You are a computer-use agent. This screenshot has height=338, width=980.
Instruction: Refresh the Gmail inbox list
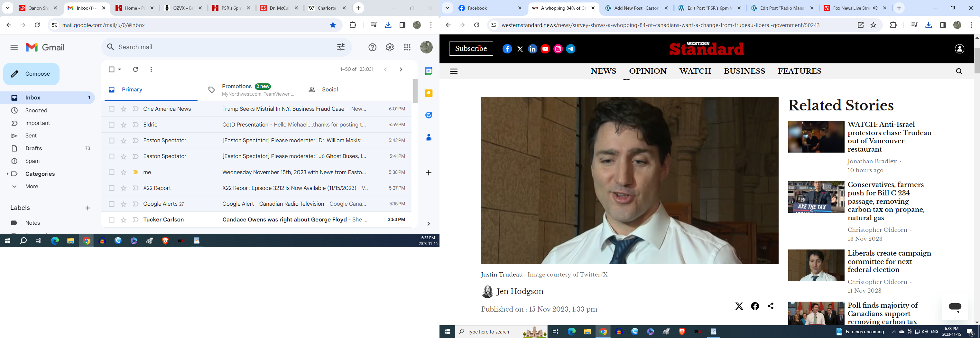click(135, 69)
